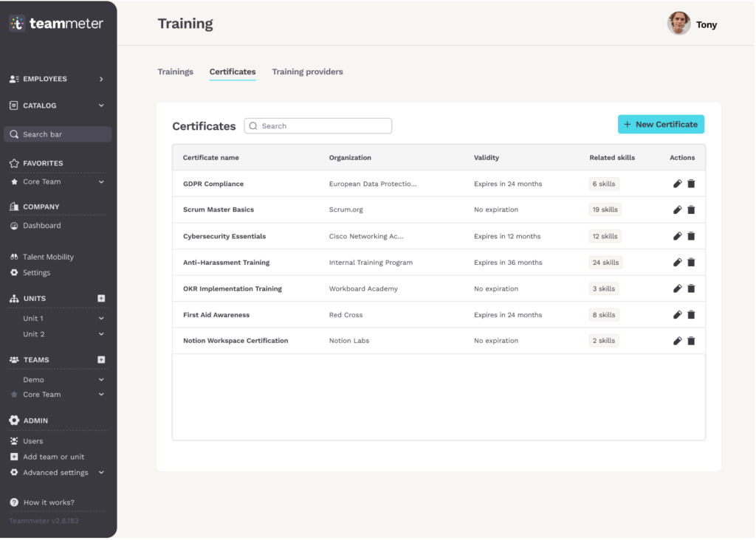
Task: Click the plus icon next to UNITS
Action: [101, 299]
